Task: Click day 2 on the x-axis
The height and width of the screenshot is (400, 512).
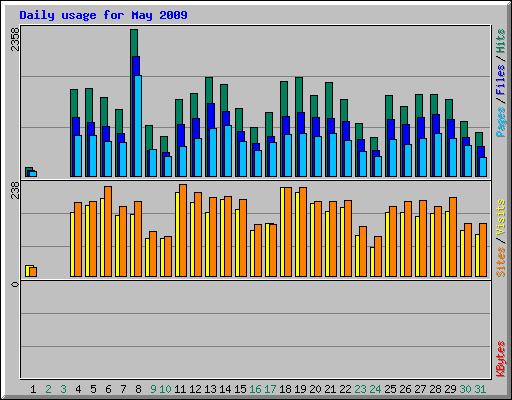Action: [x=48, y=389]
